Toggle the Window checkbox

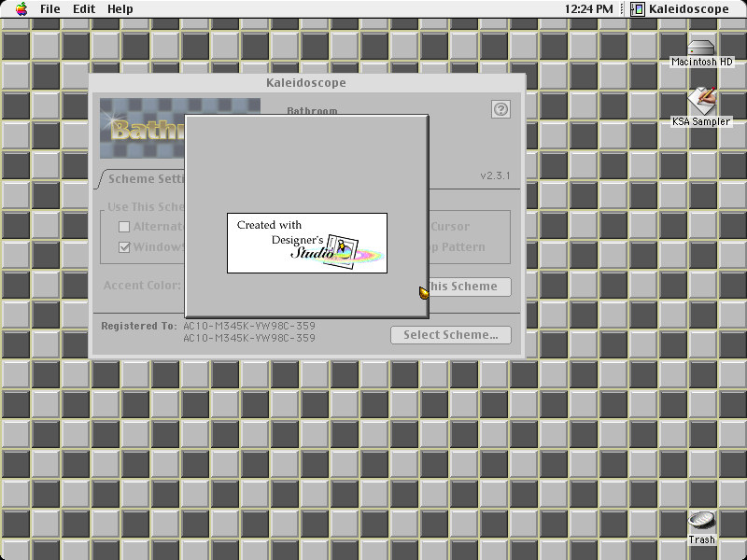tap(124, 247)
